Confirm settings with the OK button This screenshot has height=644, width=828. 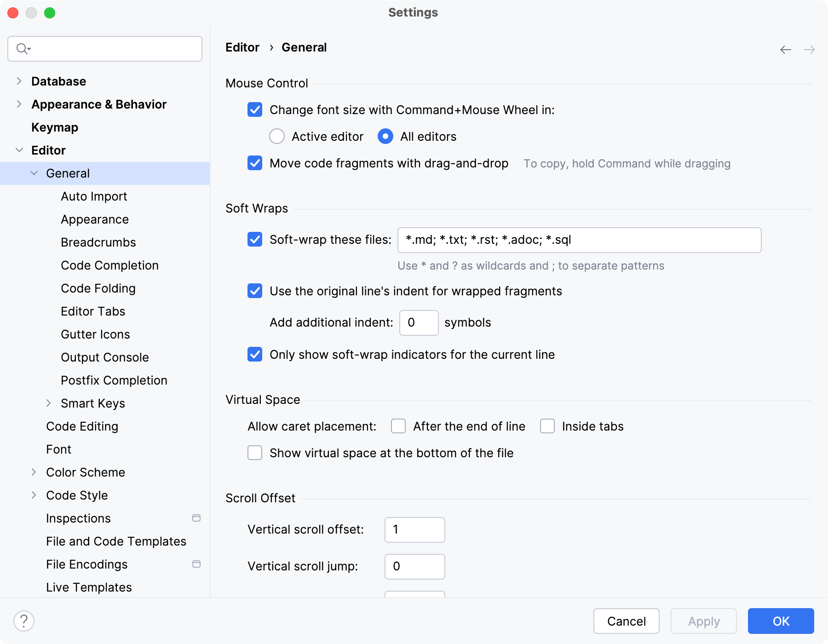pos(781,621)
